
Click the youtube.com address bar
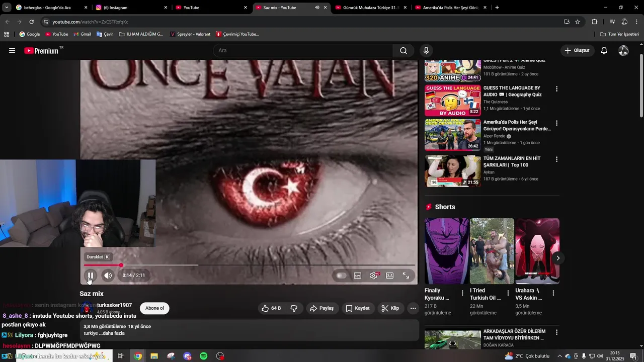(302, 22)
